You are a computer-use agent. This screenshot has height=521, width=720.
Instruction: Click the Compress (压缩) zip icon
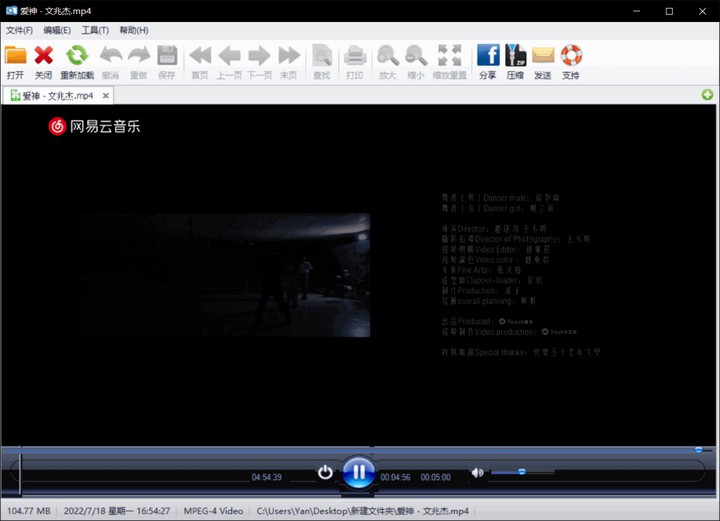pyautogui.click(x=515, y=55)
